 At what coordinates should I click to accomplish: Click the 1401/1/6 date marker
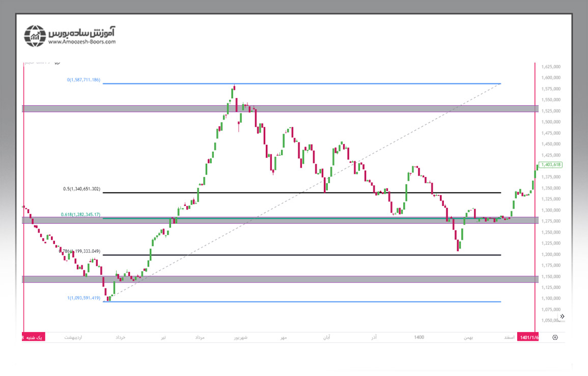tap(528, 337)
